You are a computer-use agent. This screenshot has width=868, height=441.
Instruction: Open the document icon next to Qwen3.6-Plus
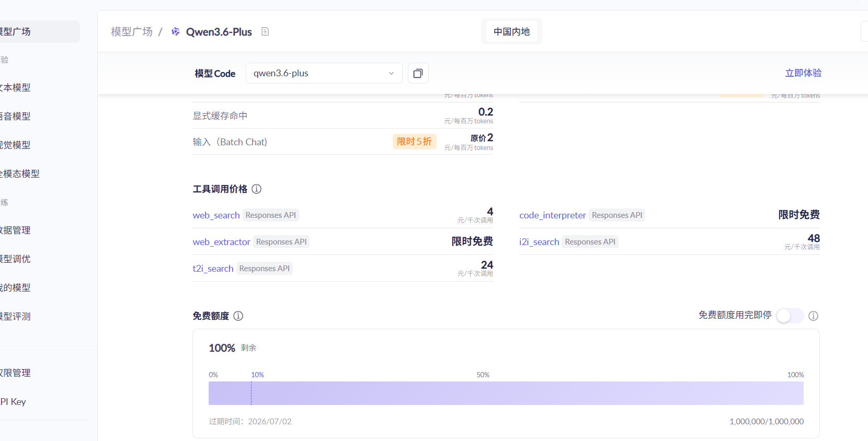265,32
